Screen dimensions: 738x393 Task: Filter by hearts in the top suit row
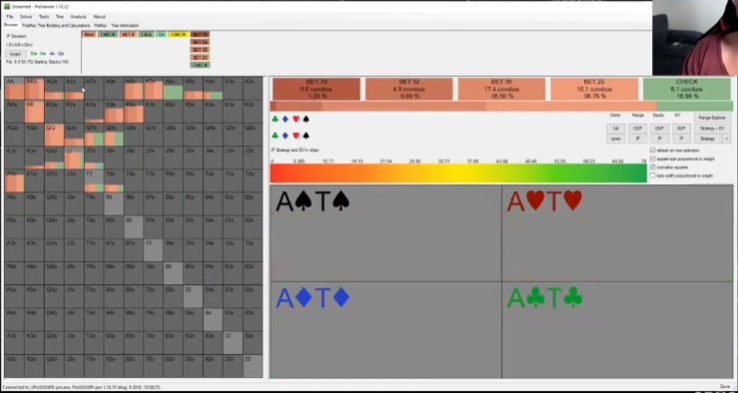tap(296, 119)
